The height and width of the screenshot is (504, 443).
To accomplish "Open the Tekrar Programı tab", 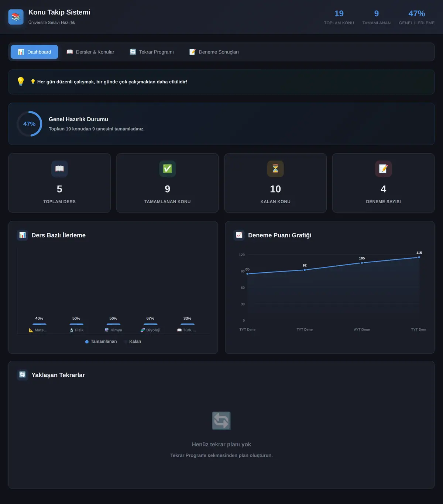I will click(152, 52).
